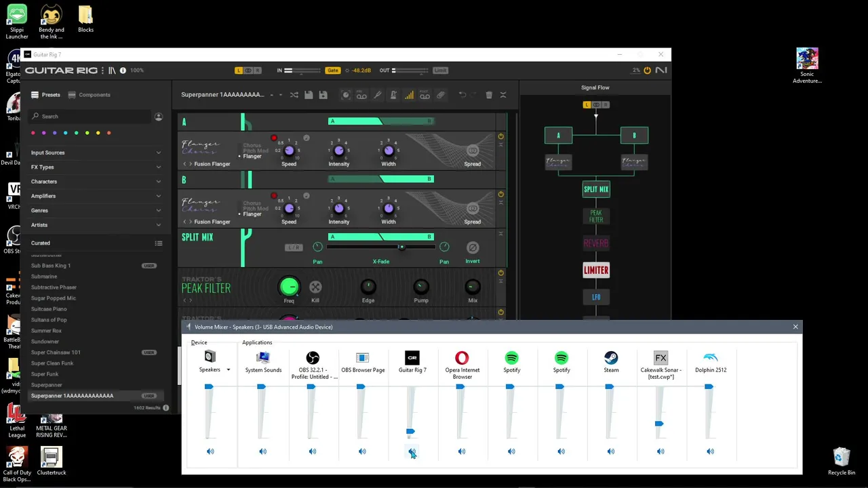
Task: Mute Guitar Rig 7 in Volume Mixer
Action: (x=412, y=451)
